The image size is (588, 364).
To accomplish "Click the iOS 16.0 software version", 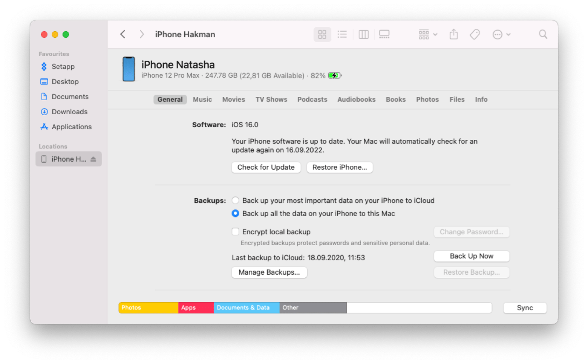I will coord(245,125).
